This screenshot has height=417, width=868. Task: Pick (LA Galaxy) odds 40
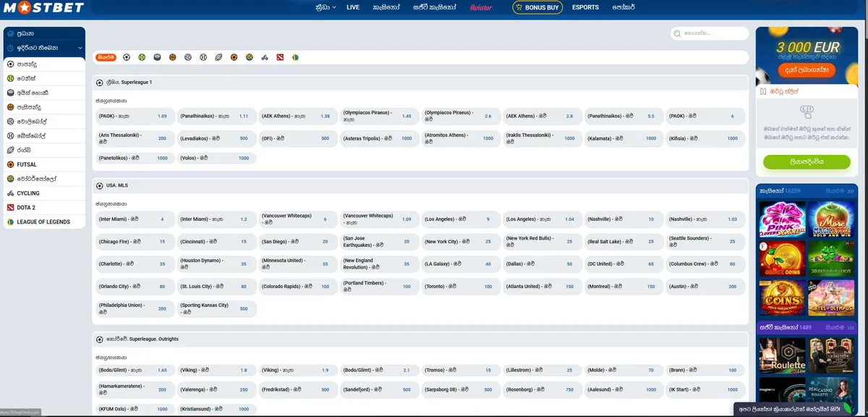tap(461, 264)
